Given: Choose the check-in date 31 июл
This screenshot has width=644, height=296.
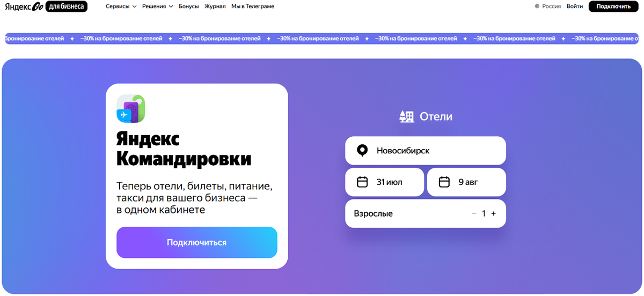Looking at the screenshot, I should pos(384,182).
